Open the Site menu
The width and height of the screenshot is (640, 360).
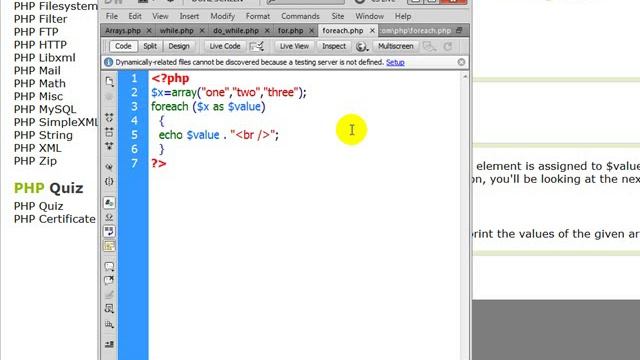click(338, 16)
